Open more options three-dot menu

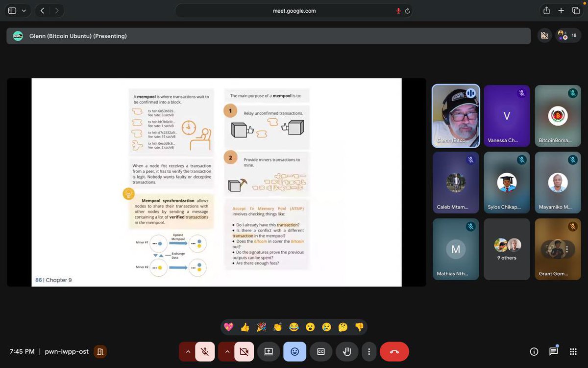point(369,351)
